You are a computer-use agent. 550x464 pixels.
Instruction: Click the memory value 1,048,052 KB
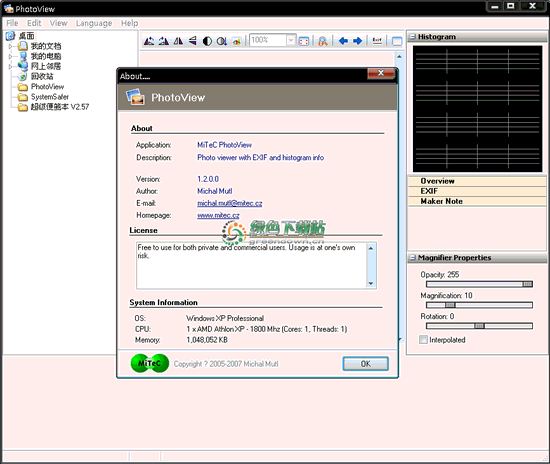tap(207, 339)
